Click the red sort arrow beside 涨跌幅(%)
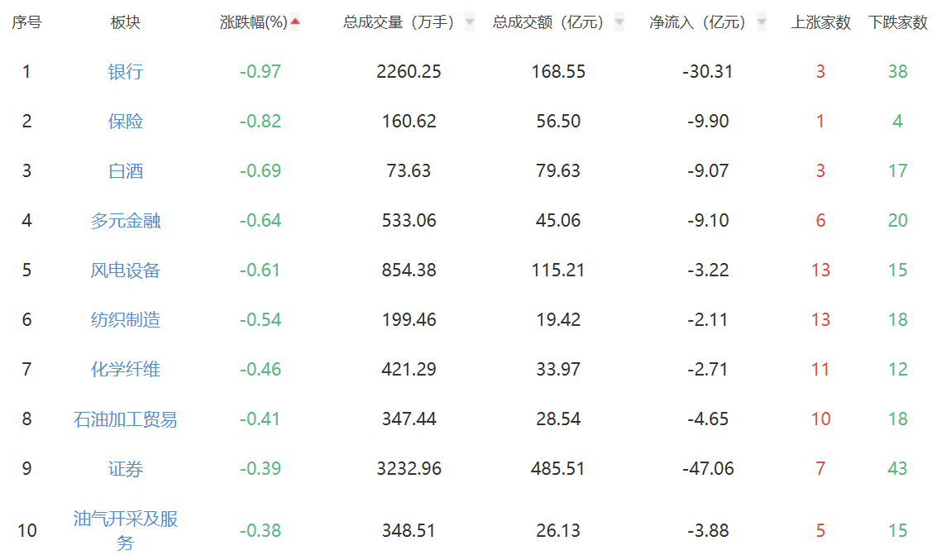Image resolution: width=942 pixels, height=560 pixels. tap(295, 22)
